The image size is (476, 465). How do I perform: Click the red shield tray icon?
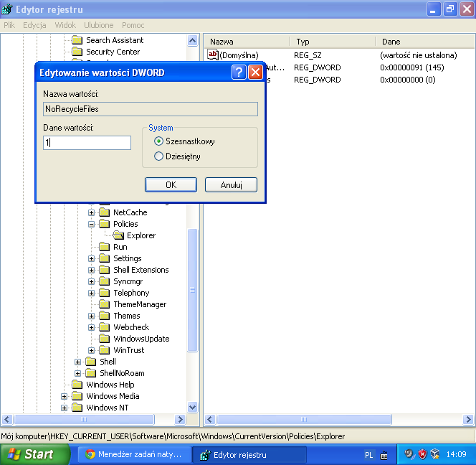coord(422,454)
